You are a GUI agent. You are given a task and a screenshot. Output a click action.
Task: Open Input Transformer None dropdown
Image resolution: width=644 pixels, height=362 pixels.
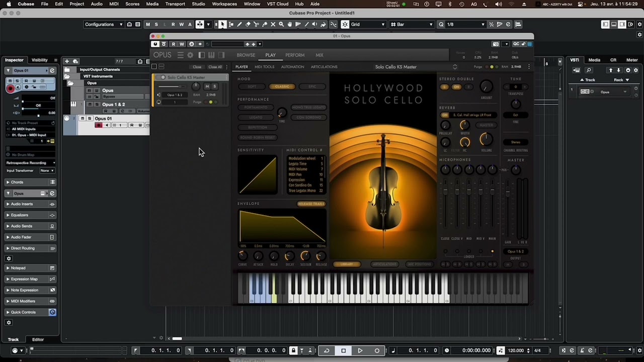pyautogui.click(x=47, y=170)
